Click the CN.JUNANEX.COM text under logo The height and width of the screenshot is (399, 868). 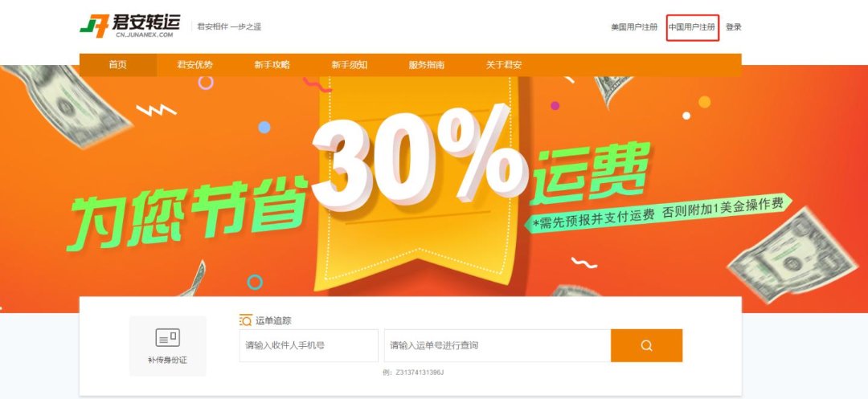pos(145,35)
